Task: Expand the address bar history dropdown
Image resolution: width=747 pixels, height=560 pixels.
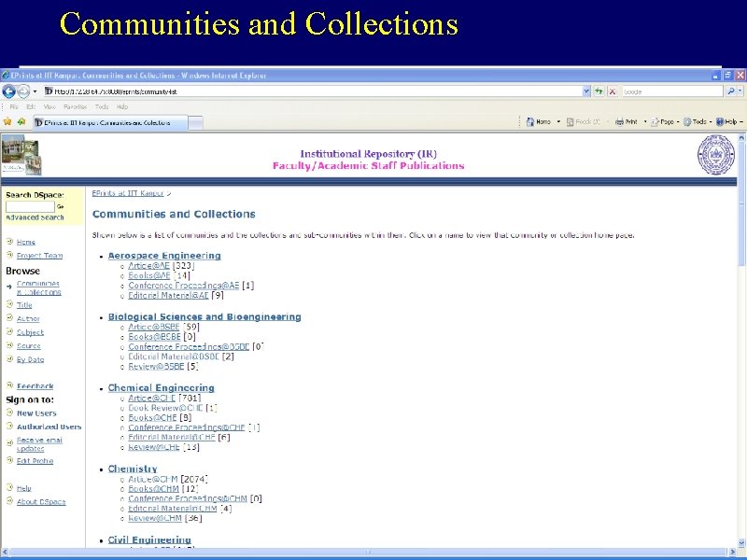Action: 586,91
